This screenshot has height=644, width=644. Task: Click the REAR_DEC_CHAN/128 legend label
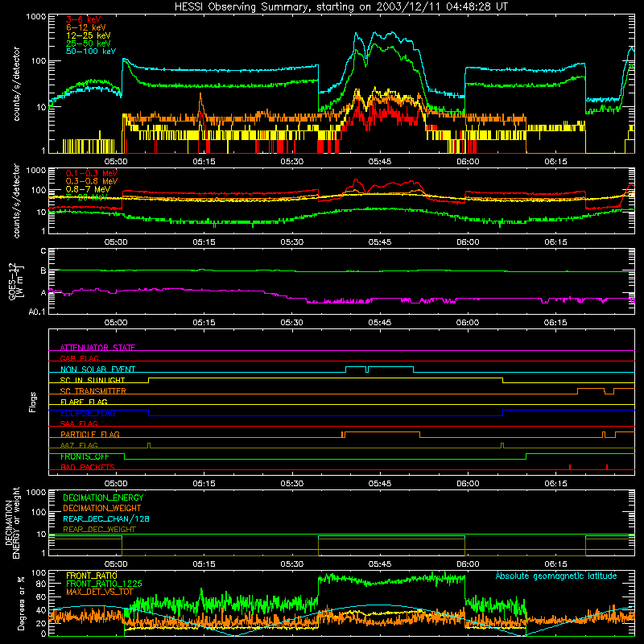pyautogui.click(x=106, y=518)
